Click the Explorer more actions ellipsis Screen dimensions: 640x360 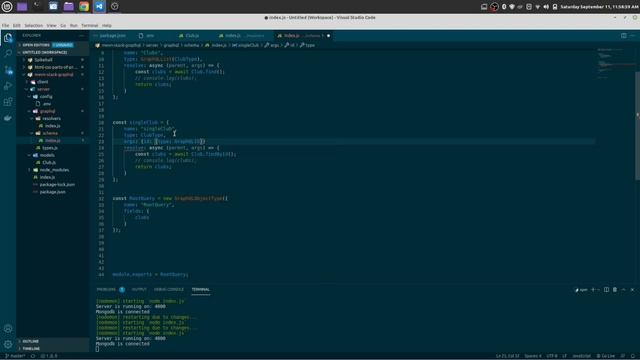(x=82, y=36)
